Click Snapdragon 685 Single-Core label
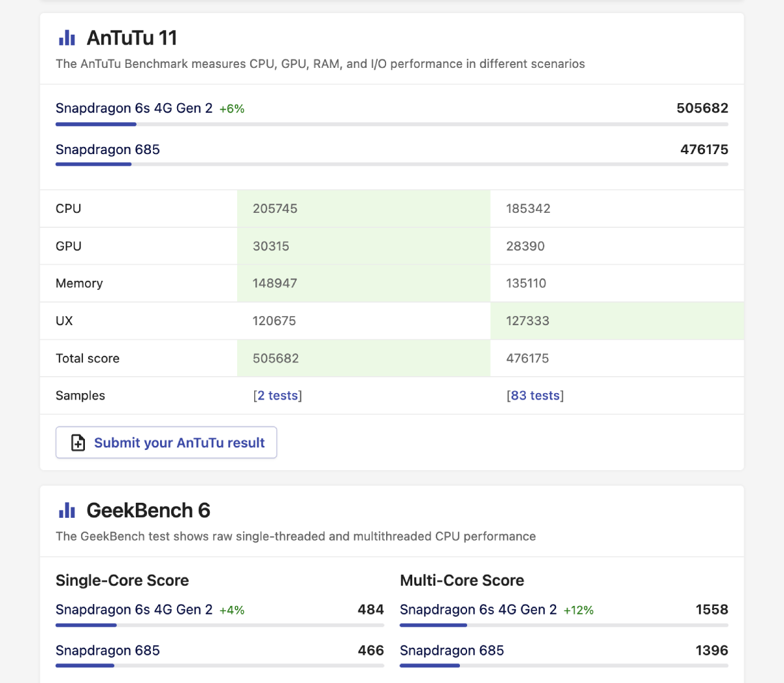The width and height of the screenshot is (784, 683). tap(108, 651)
